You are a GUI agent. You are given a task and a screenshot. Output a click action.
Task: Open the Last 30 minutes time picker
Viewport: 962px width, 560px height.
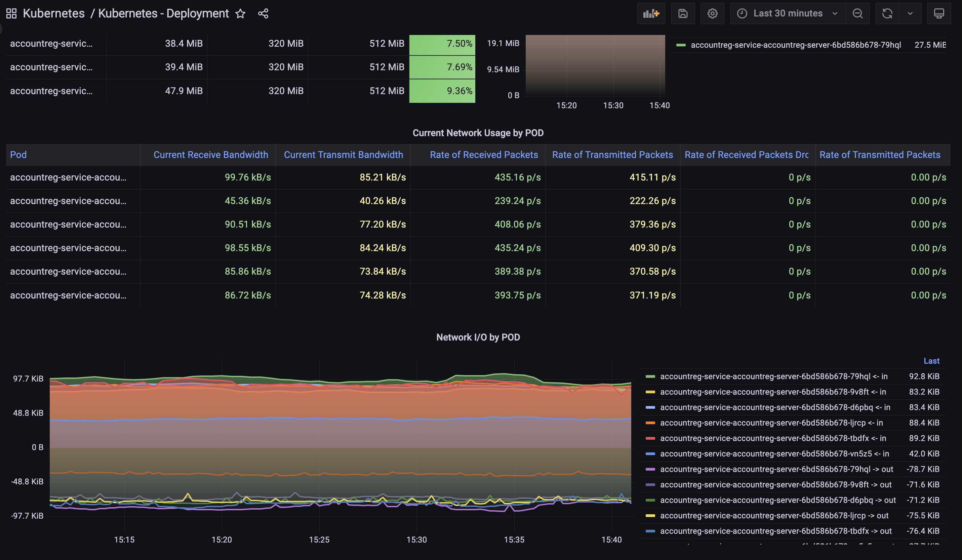788,14
